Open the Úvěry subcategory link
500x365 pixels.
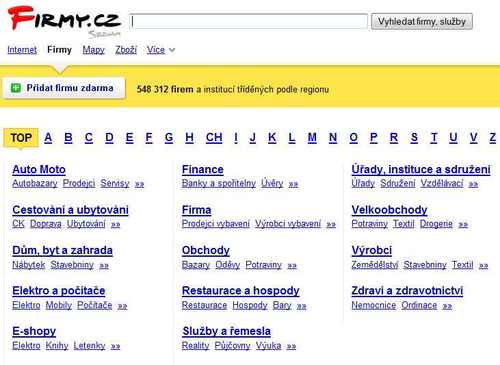click(272, 183)
